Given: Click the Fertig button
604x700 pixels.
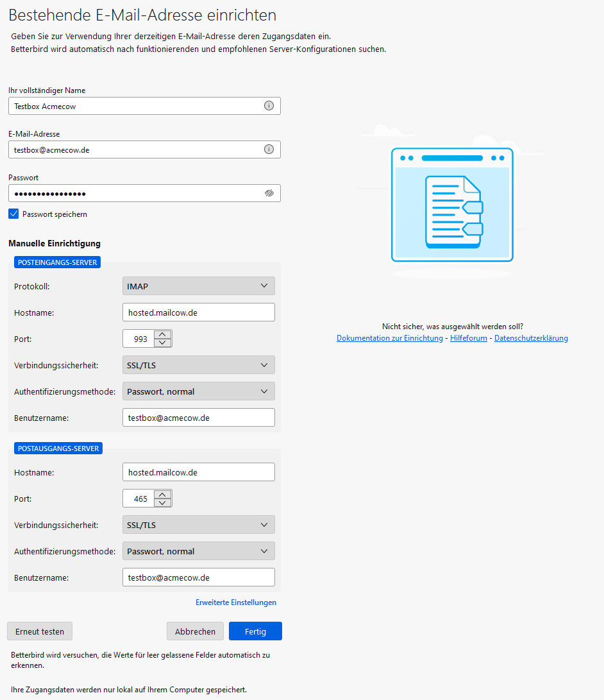Looking at the screenshot, I should tap(255, 631).
